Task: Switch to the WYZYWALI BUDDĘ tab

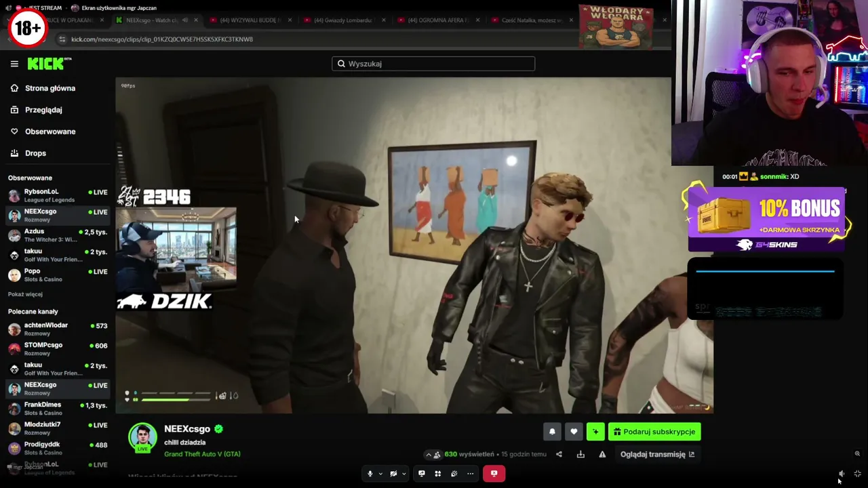Action: pos(250,20)
